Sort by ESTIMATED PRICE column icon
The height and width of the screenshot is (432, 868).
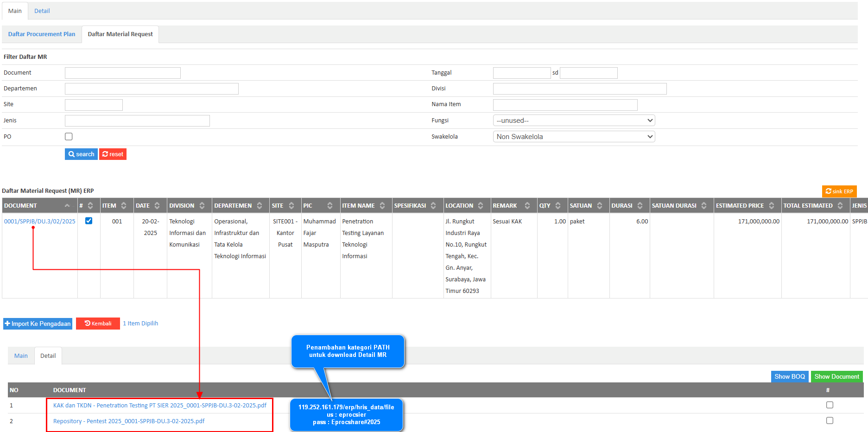(x=772, y=206)
